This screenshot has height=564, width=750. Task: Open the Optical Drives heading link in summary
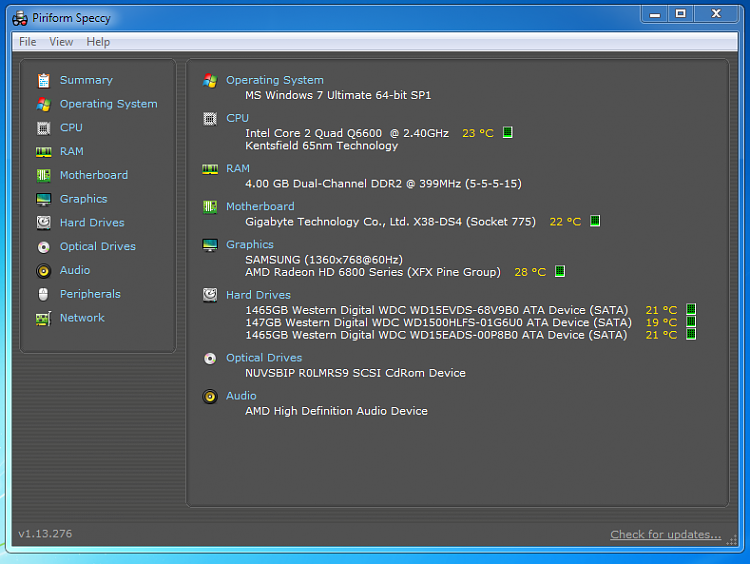coord(264,358)
